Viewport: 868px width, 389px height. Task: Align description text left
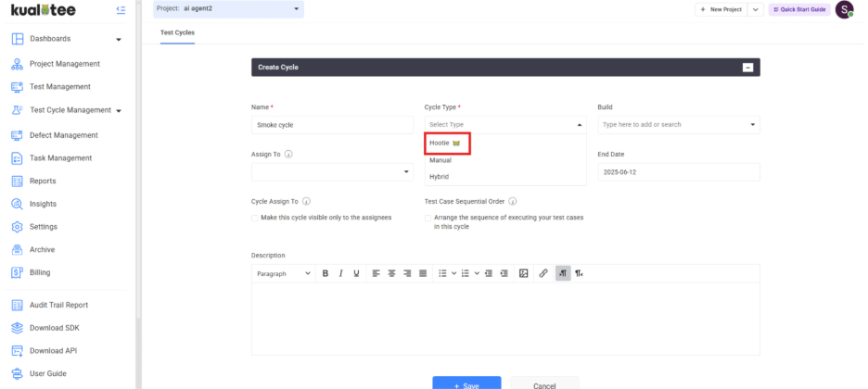pyautogui.click(x=377, y=273)
